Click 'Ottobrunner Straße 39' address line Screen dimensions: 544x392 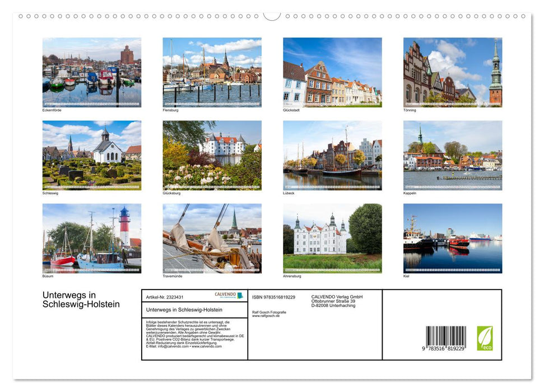pyautogui.click(x=333, y=301)
